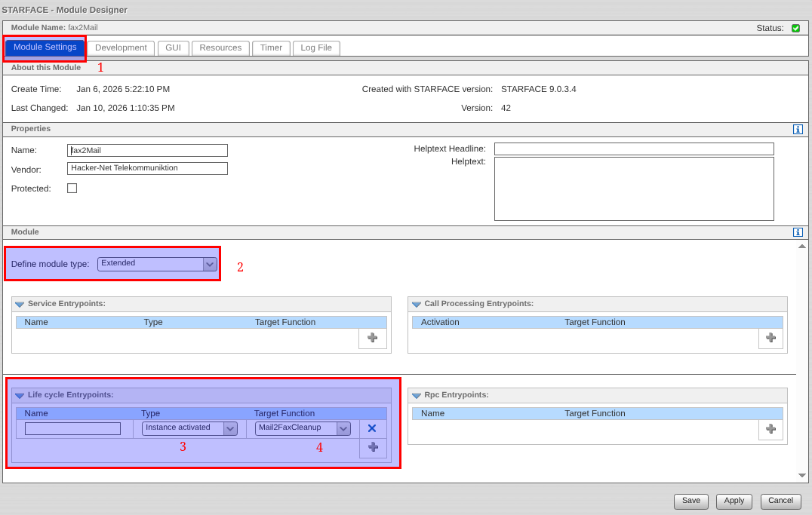Add a new Rpc Entrypoint
The width and height of the screenshot is (812, 515).
coord(770,429)
